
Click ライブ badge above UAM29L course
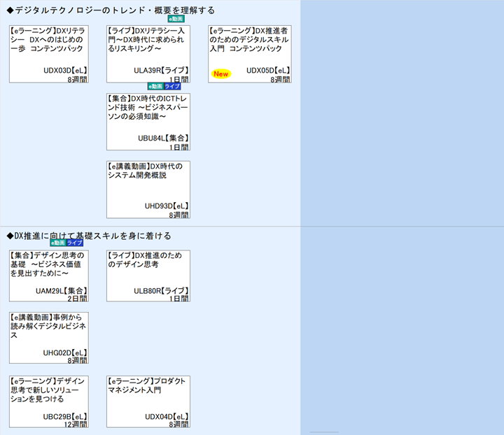click(74, 243)
